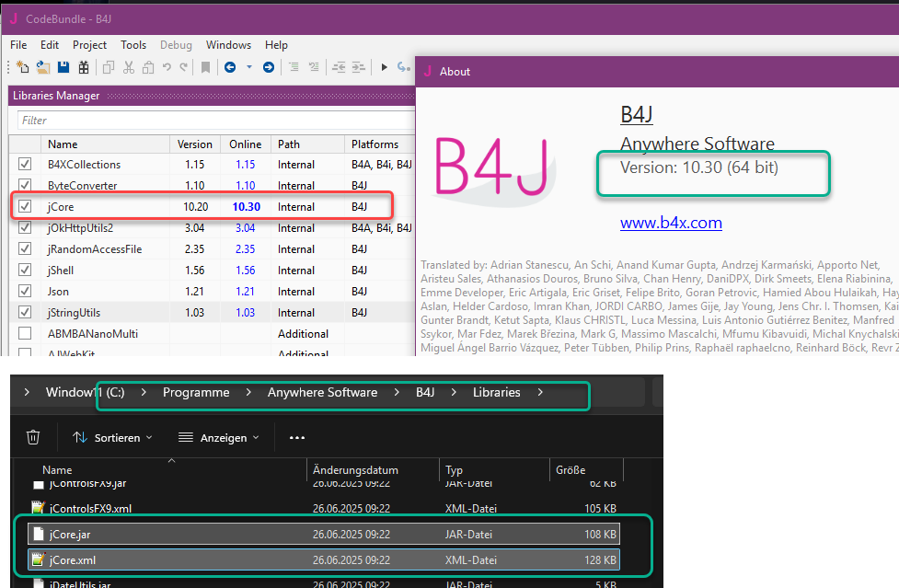This screenshot has height=588, width=899.
Task: Open the Anzeigen dropdown in Explorer
Action: 218,437
